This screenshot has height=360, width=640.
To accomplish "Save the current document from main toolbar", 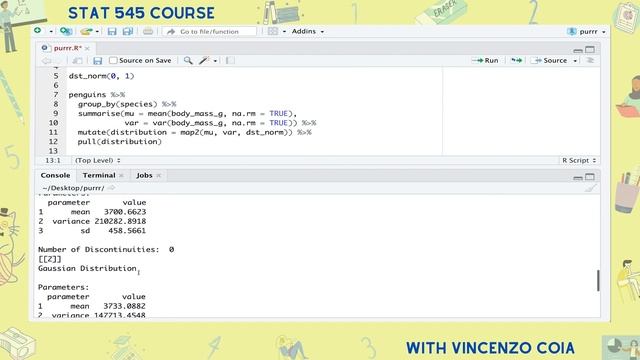I will (x=112, y=31).
